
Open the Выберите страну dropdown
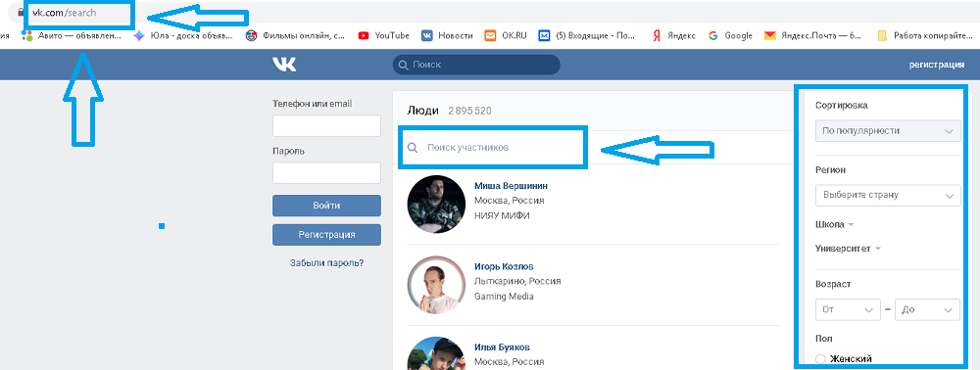pos(888,195)
